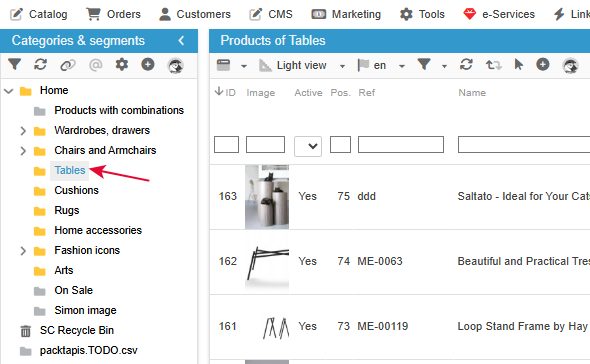Click the Name column header
This screenshot has width=590, height=364.
coord(472,93)
